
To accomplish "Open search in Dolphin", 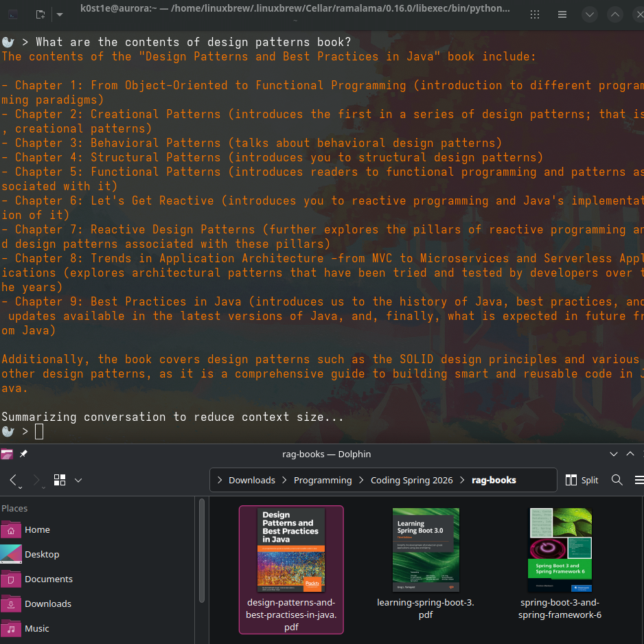I will tap(617, 480).
